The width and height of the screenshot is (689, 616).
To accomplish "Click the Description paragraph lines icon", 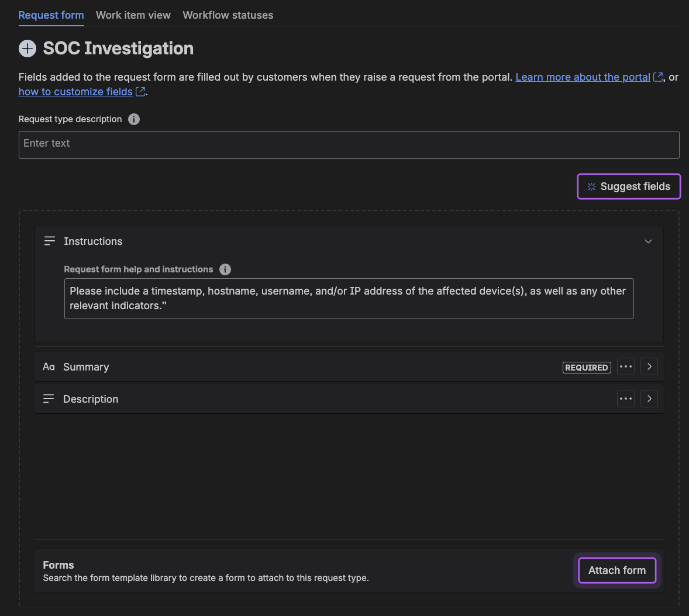I will pyautogui.click(x=49, y=399).
